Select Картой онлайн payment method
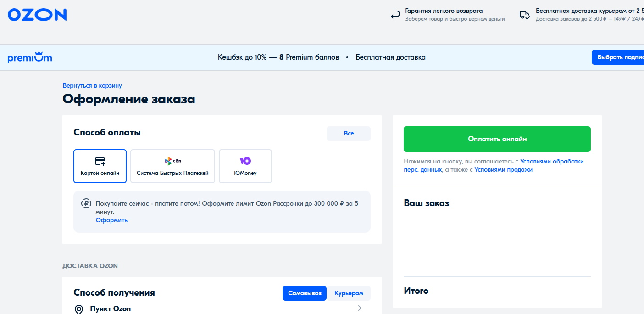 pos(100,166)
